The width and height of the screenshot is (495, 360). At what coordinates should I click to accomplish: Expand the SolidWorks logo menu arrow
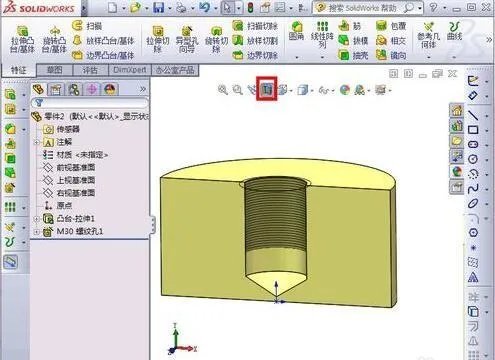84,8
